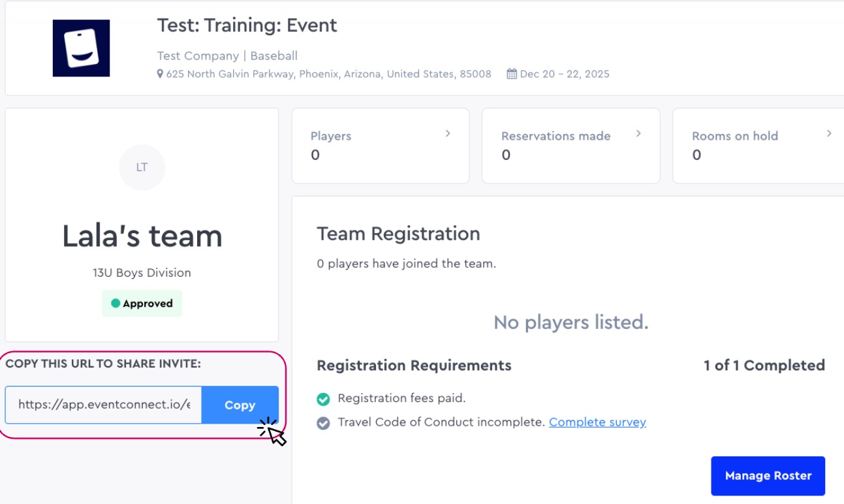Expand the Players card chevron
This screenshot has width=844, height=504.
(x=448, y=133)
